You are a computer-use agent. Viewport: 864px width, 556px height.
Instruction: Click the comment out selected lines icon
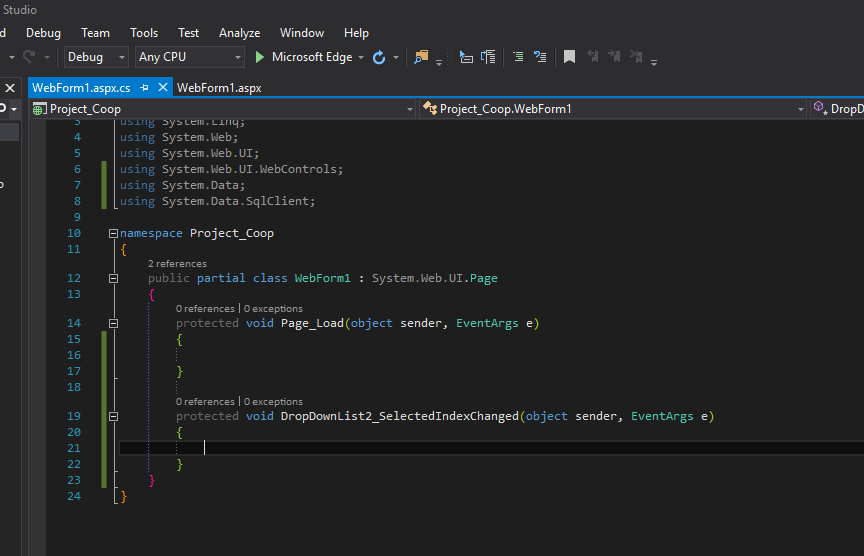(x=518, y=57)
